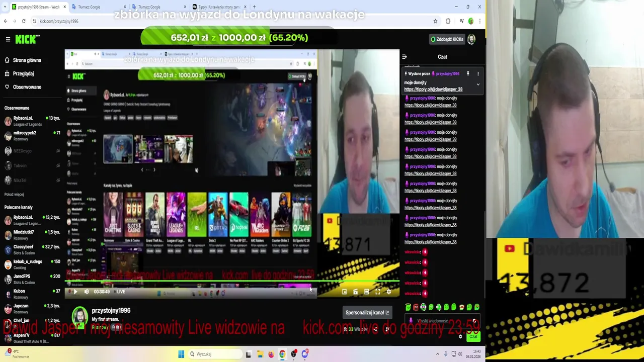Bookmark this page with star icon
The width and height of the screenshot is (644, 362).
tap(435, 21)
